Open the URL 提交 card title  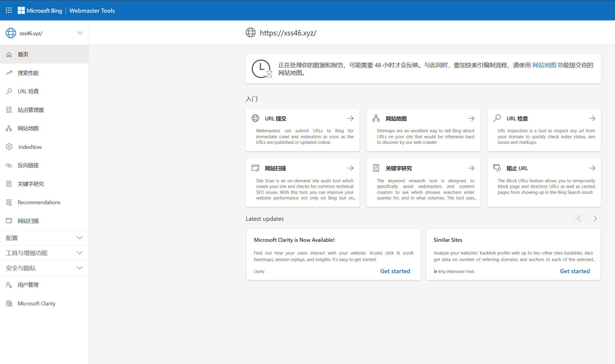pos(275,118)
